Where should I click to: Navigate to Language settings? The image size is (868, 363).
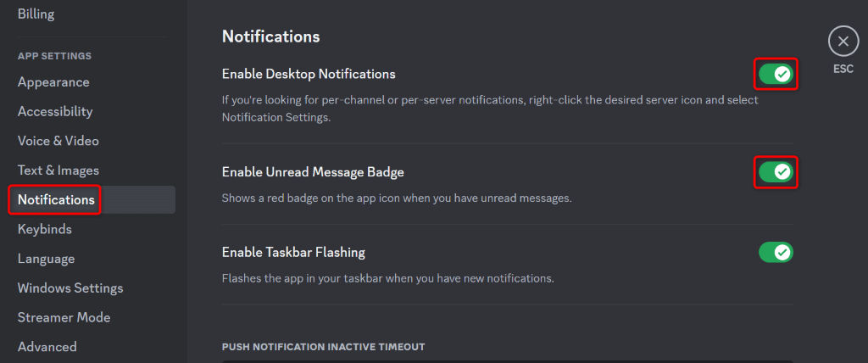tap(47, 259)
